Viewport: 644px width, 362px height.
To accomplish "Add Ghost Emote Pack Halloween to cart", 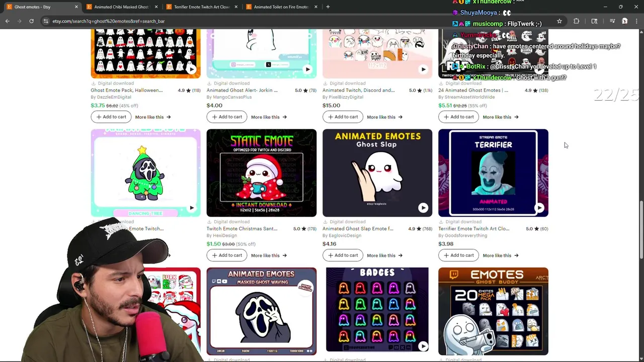I will tap(111, 117).
